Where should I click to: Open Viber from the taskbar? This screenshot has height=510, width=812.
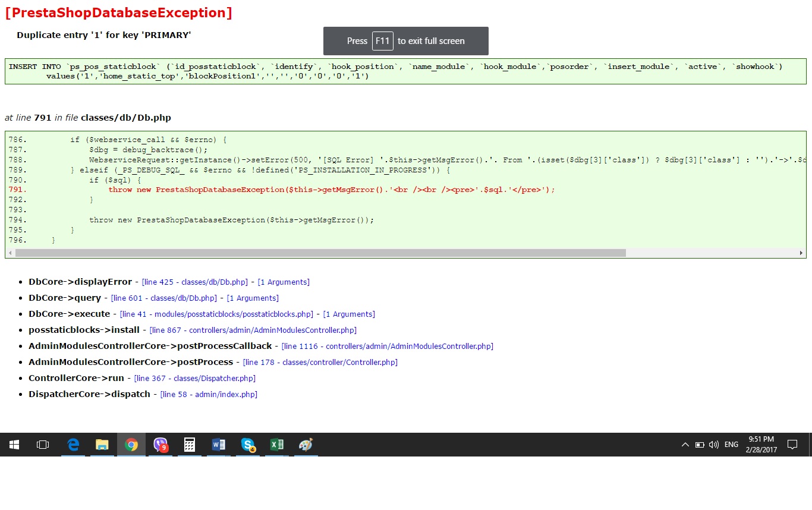(160, 445)
